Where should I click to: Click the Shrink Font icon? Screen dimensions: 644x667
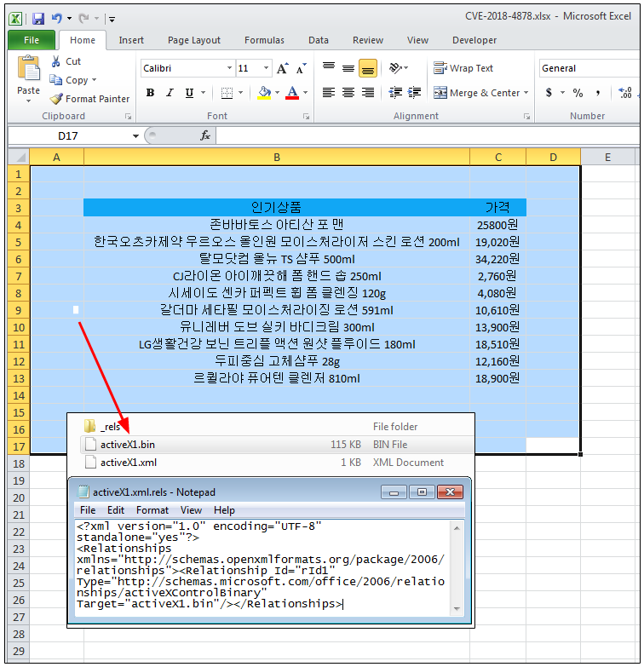click(302, 68)
